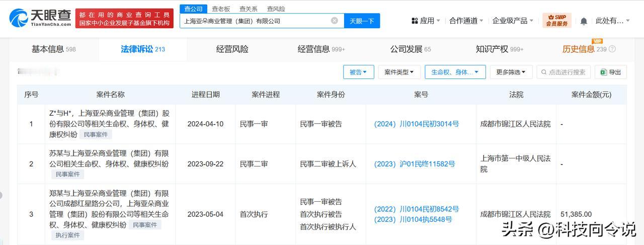Switch to the 历史信息 VIP tab

tap(584, 49)
